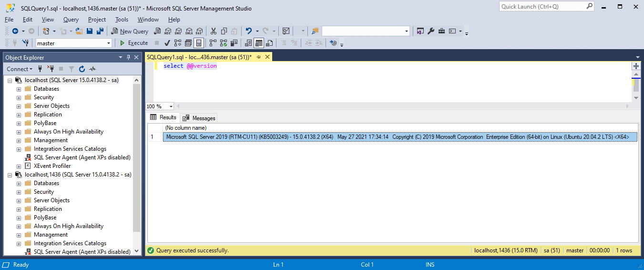Image resolution: width=644 pixels, height=270 pixels.
Task: Open the Query menu
Action: click(71, 20)
